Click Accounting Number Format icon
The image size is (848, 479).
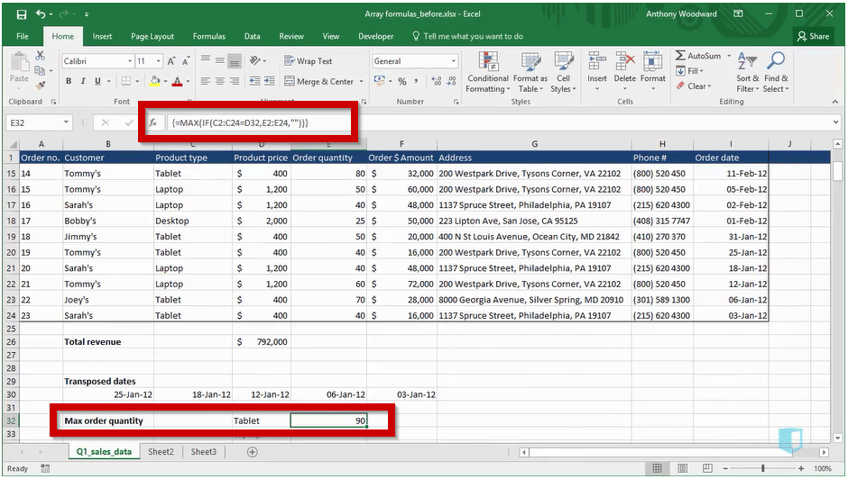pos(379,82)
